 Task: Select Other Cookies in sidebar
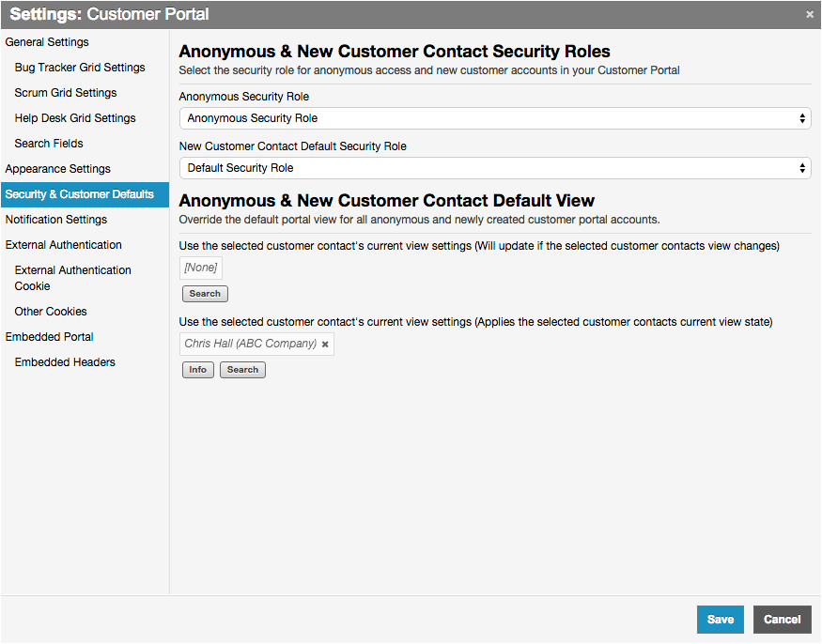point(51,312)
